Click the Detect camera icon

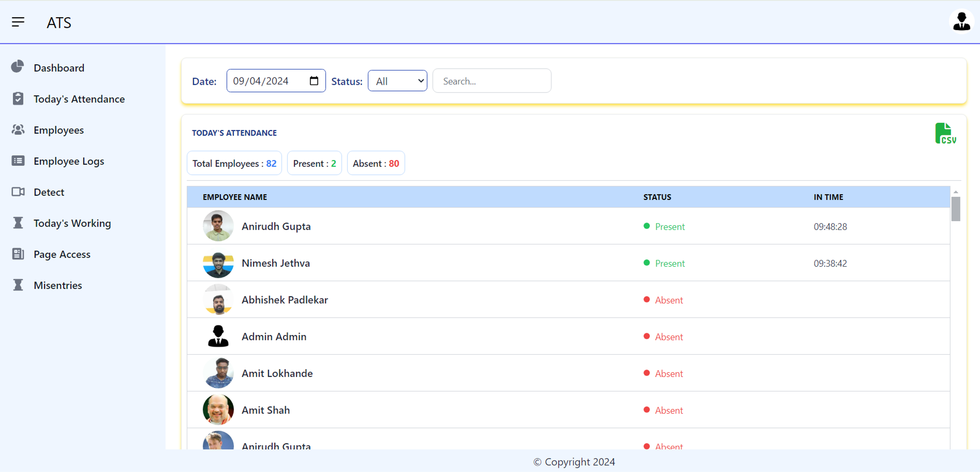pyautogui.click(x=18, y=192)
